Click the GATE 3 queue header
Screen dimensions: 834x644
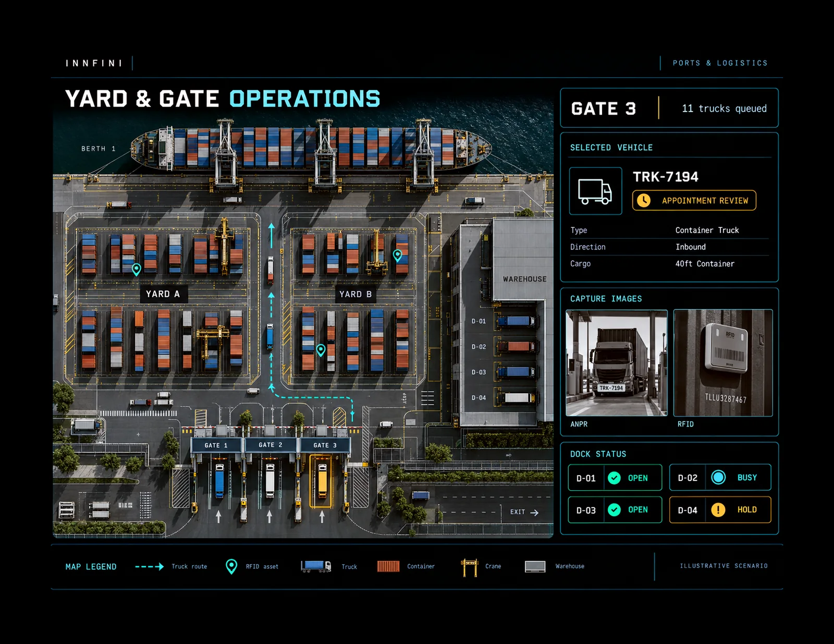point(669,108)
